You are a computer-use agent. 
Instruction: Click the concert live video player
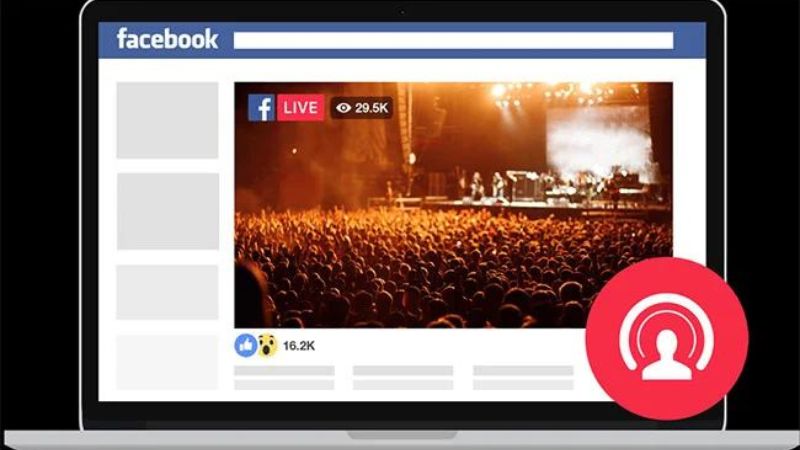[x=453, y=205]
